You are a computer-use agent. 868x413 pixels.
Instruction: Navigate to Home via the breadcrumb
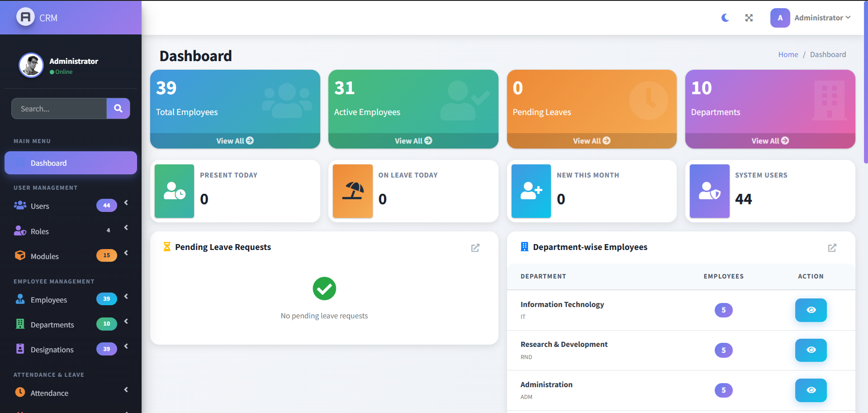(x=788, y=54)
